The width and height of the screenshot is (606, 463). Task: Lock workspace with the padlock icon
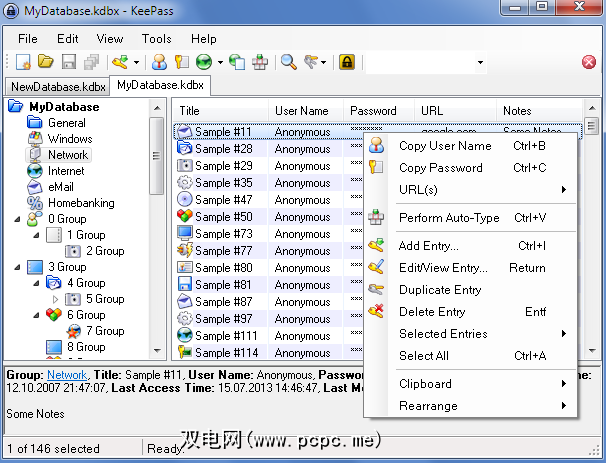(347, 62)
